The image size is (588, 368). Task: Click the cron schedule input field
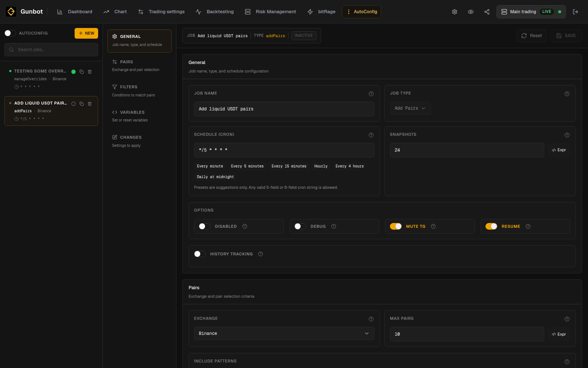(x=284, y=150)
